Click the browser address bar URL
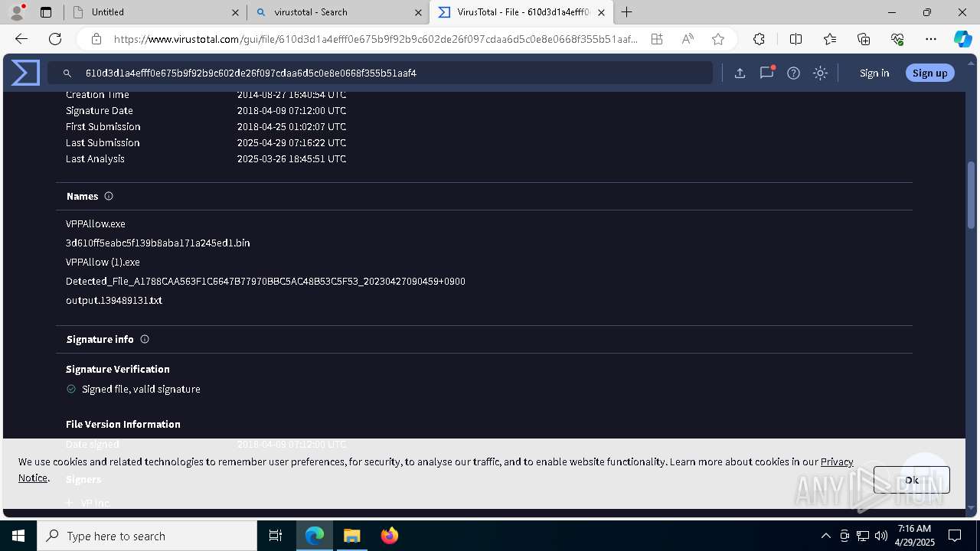Viewport: 980px width, 551px height. tap(375, 39)
